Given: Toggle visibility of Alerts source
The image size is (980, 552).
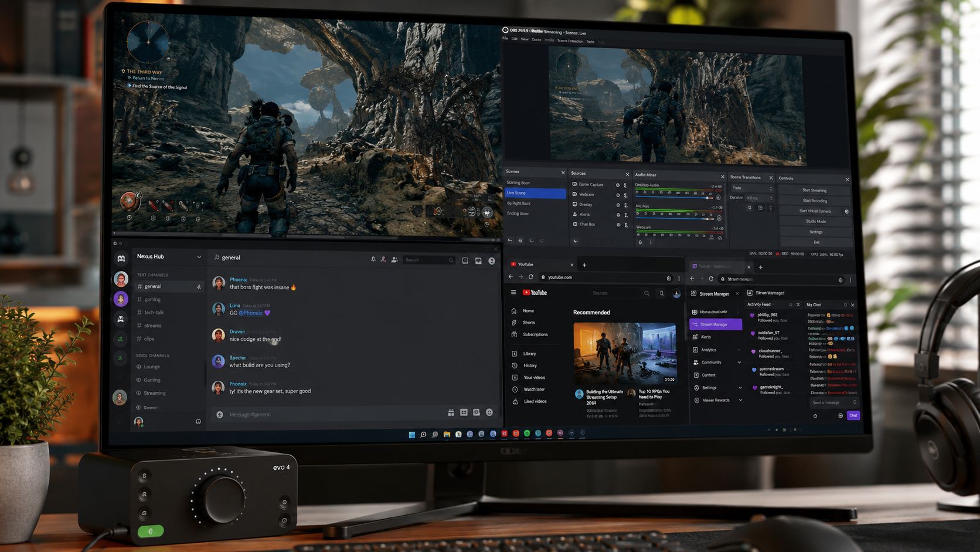Looking at the screenshot, I should 618,215.
